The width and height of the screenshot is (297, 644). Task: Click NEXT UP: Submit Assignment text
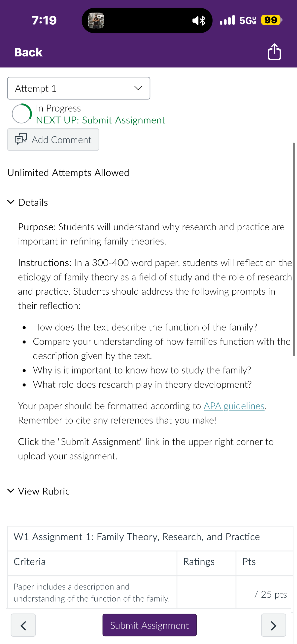pos(101,120)
